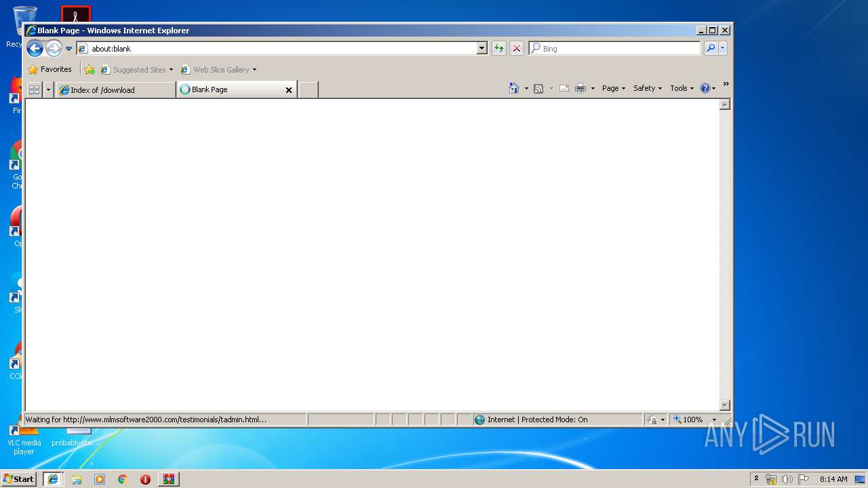Image resolution: width=868 pixels, height=488 pixels.
Task: Open the recent pages dropdown arrow
Action: (x=68, y=49)
